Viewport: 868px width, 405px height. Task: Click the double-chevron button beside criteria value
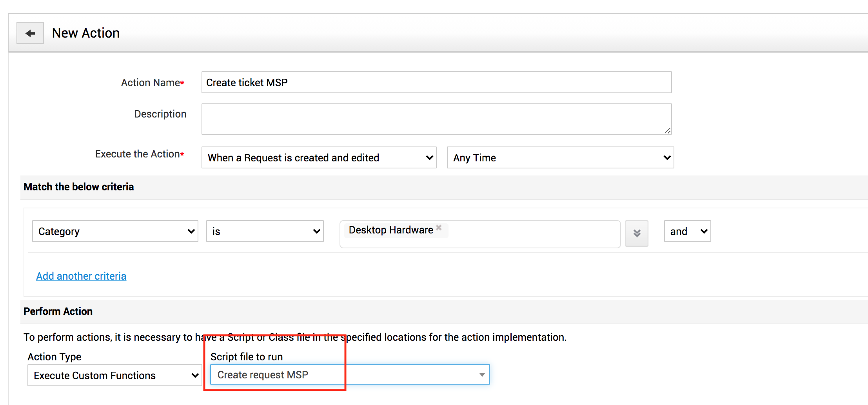point(637,233)
